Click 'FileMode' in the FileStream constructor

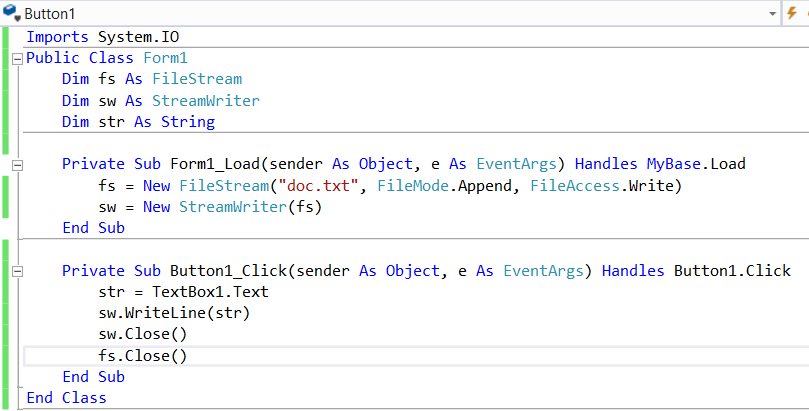(x=413, y=186)
